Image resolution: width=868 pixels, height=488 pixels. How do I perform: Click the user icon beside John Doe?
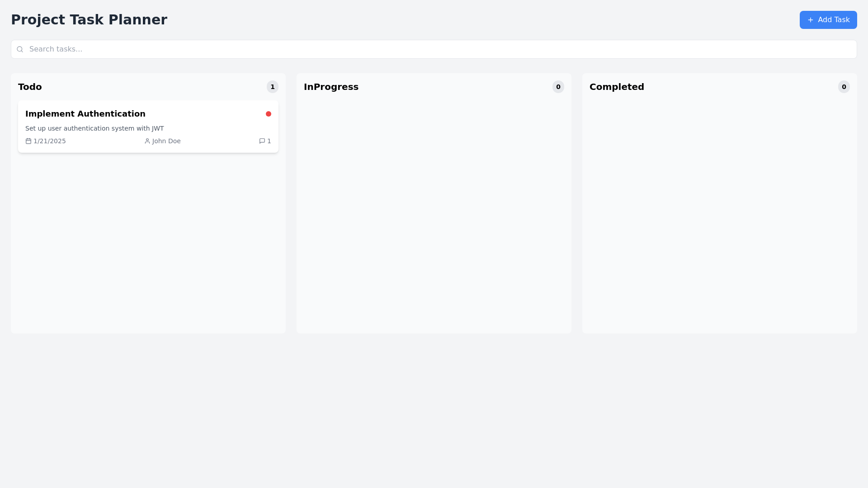(147, 141)
